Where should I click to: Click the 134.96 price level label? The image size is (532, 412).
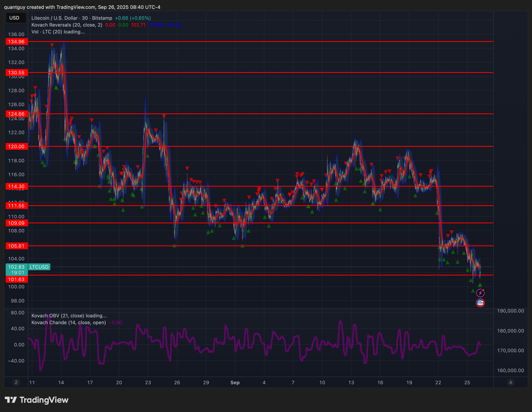16,42
